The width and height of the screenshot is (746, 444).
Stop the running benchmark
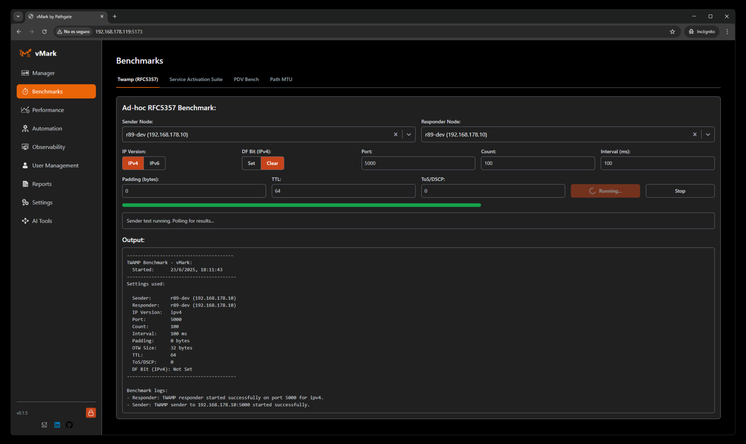click(x=680, y=191)
